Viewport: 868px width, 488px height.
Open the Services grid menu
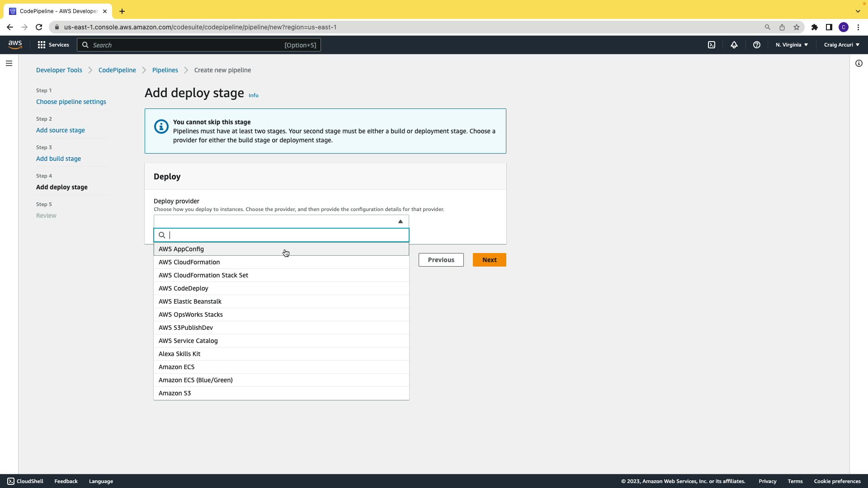tap(53, 45)
